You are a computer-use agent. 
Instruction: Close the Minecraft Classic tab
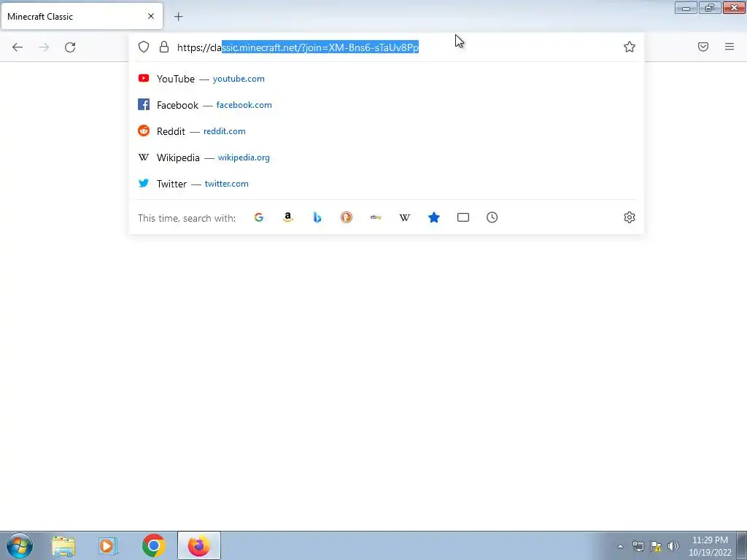tap(151, 16)
